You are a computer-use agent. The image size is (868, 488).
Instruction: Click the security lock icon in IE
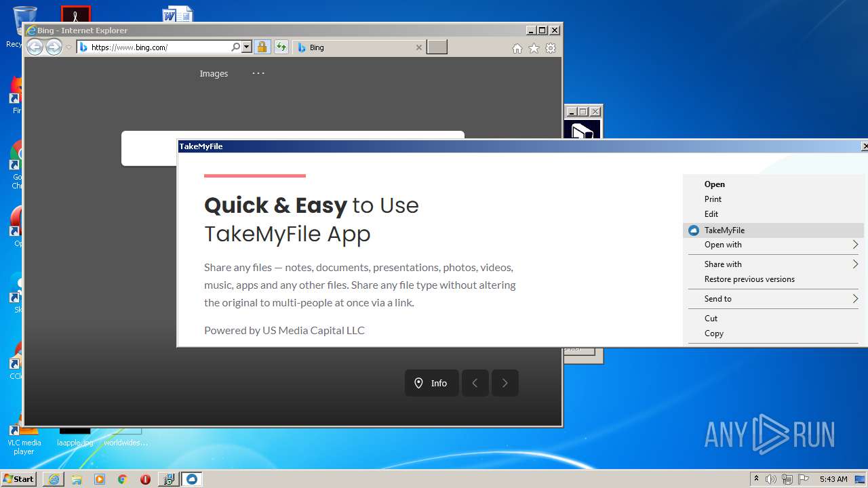point(262,47)
